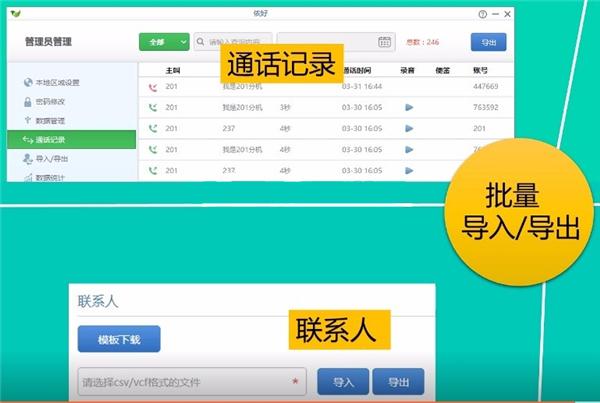Click the csv/vcf file selection field
Image resolution: width=600 pixels, height=403 pixels.
192,382
